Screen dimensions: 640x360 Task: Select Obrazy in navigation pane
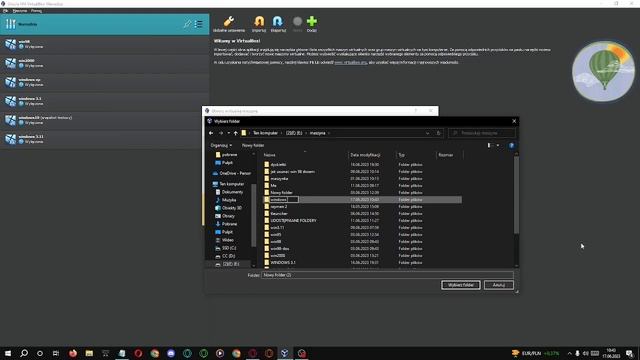tap(225, 216)
